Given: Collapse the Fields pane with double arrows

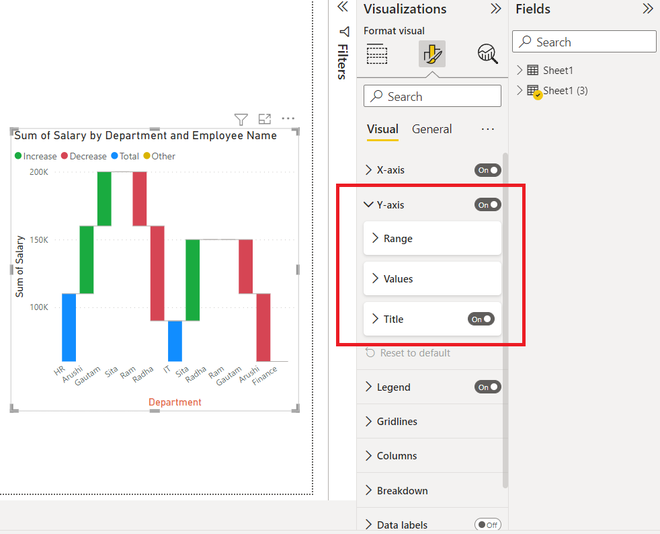Looking at the screenshot, I should pyautogui.click(x=648, y=8).
